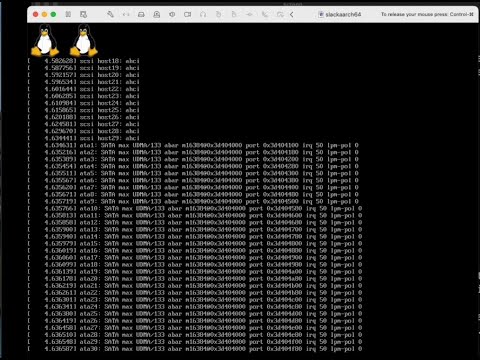The image size is (480, 360).
Task: Click the first greyed USB device icon
Action: click(x=218, y=14)
